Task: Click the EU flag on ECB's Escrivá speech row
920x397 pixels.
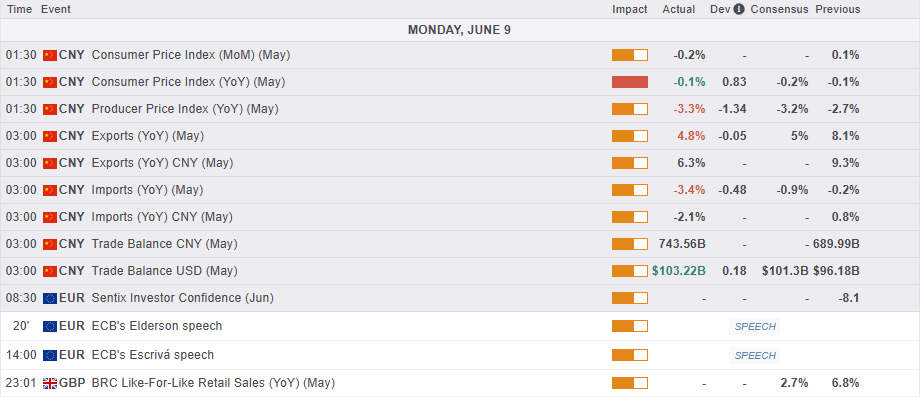Action: [x=50, y=355]
